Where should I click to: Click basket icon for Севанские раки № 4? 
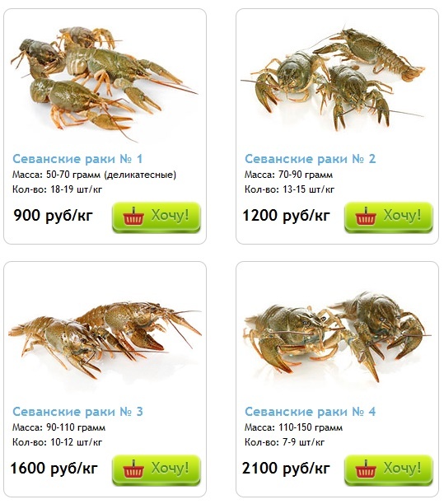pos(366,469)
